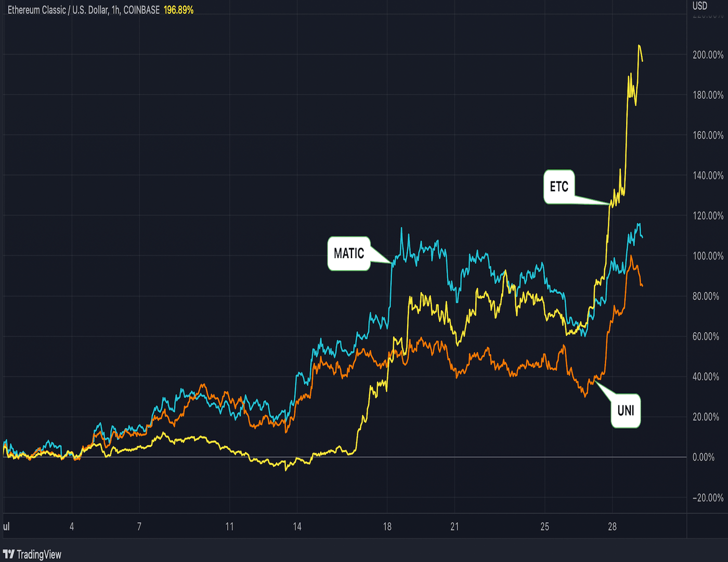Toggle the UNI series via its callout label
The image size is (728, 562).
point(625,410)
